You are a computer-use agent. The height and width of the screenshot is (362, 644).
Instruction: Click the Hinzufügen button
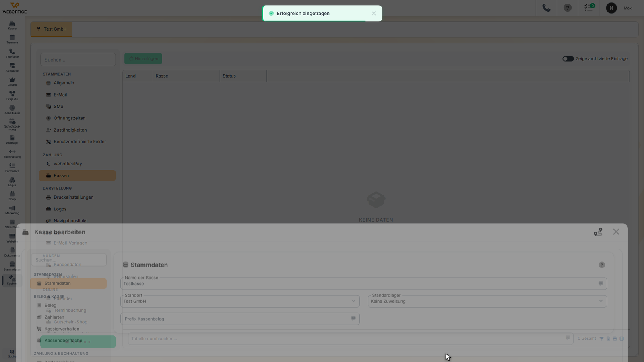tap(143, 59)
